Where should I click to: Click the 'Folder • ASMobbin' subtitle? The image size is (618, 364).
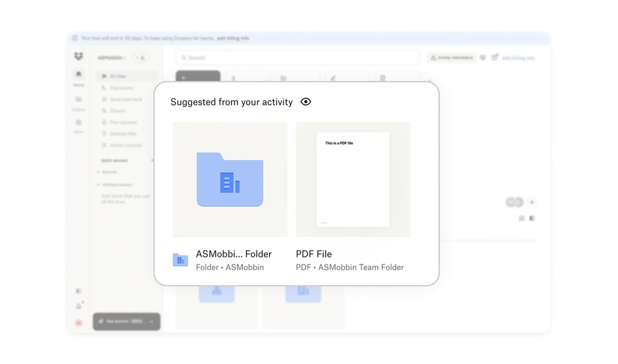pos(230,267)
